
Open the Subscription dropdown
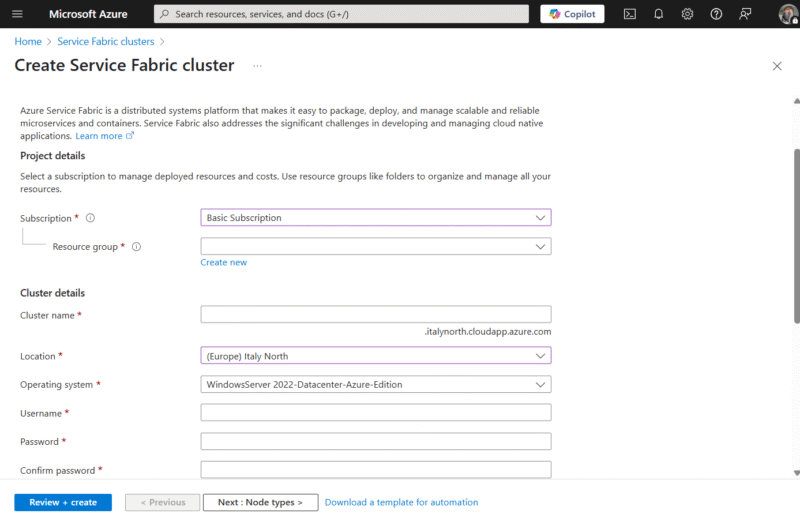point(376,217)
